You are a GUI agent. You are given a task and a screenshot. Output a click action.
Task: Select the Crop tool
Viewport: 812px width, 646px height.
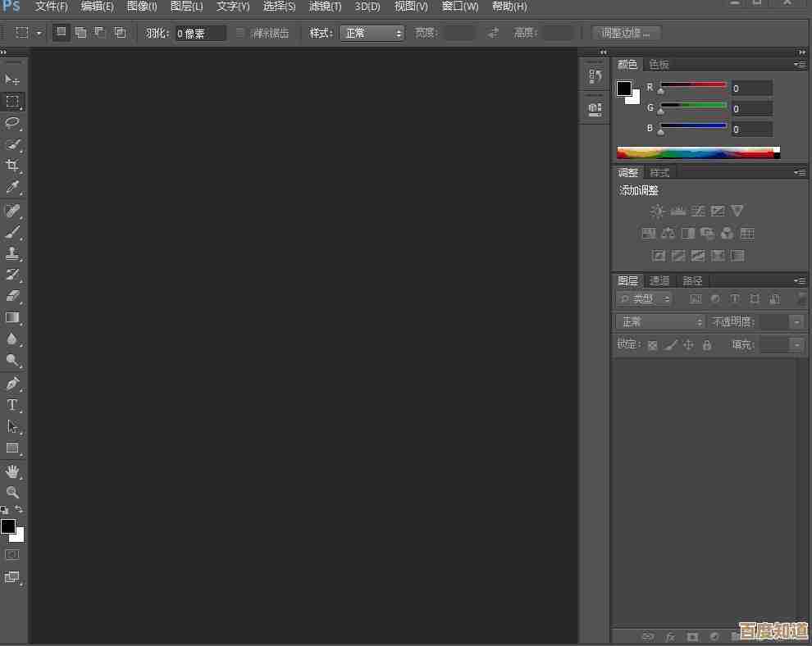point(12,166)
